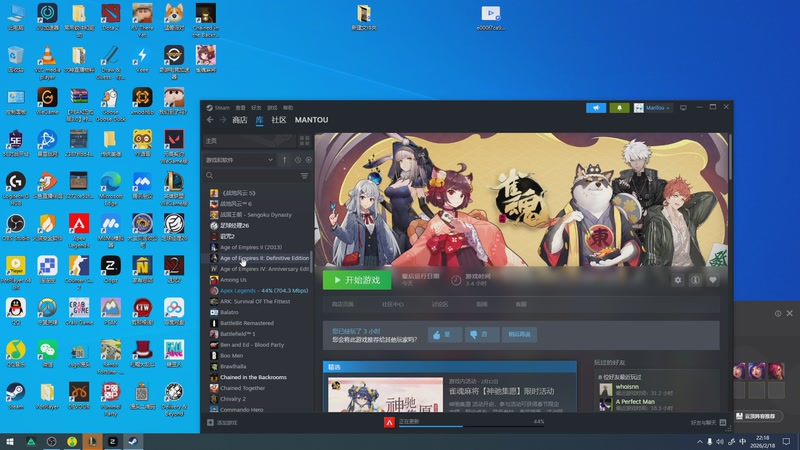The image size is (800, 450).
Task: Open Goose Goose Duck desktop shortcut
Action: (110, 105)
